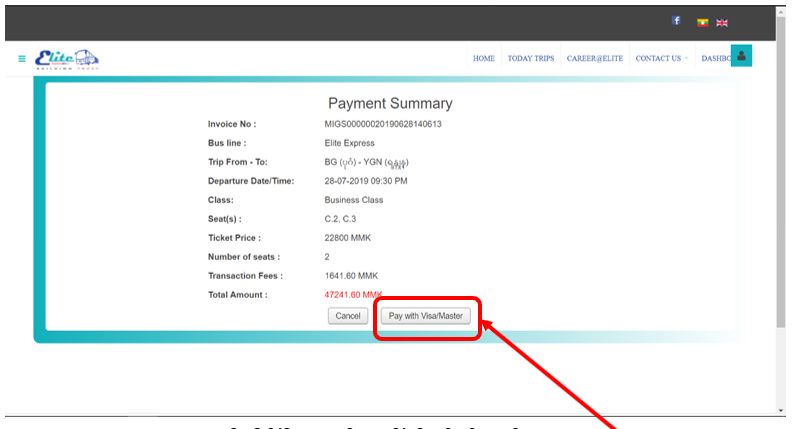Click the scrollbar up arrow
This screenshot has width=794, height=429.
[781, 11]
